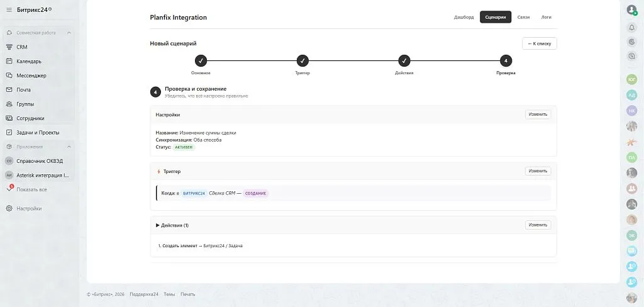This screenshot has width=644, height=307.
Task: Open chat with user НК avatar
Action: [x=631, y=111]
